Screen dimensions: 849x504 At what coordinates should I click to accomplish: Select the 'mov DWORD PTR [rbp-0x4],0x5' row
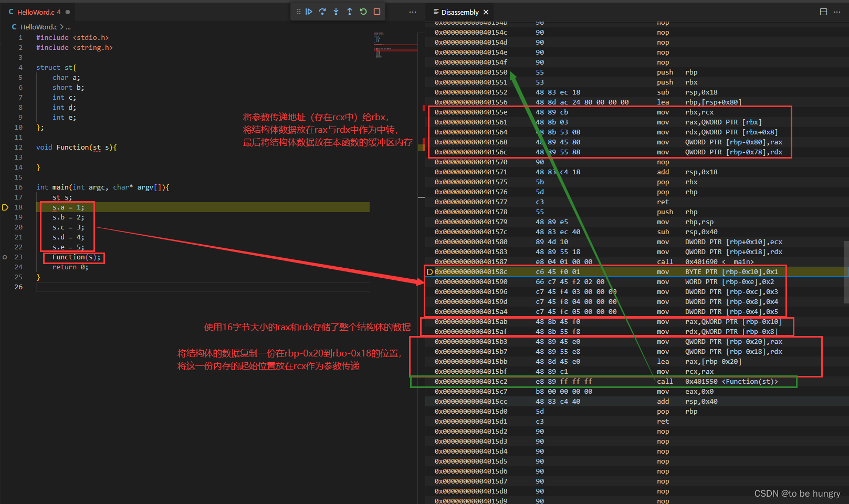coord(636,312)
